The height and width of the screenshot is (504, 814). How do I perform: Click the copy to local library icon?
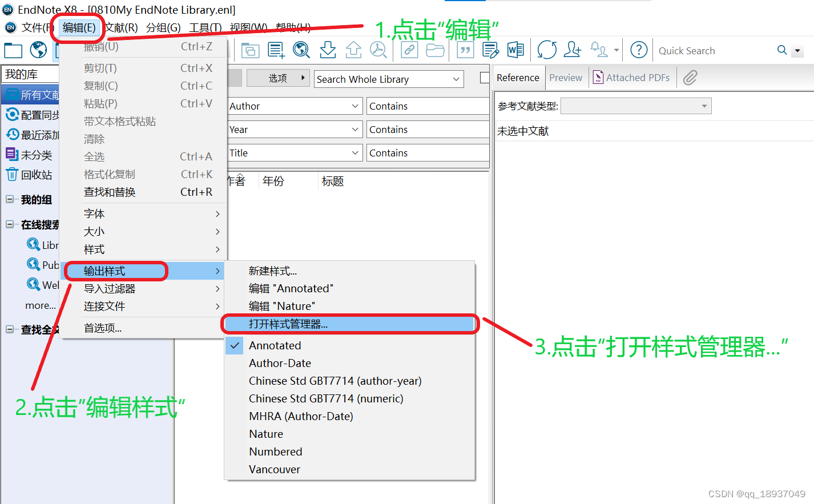point(250,50)
